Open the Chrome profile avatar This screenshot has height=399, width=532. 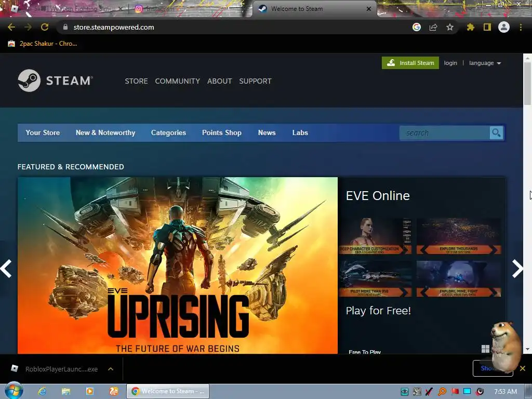504,27
